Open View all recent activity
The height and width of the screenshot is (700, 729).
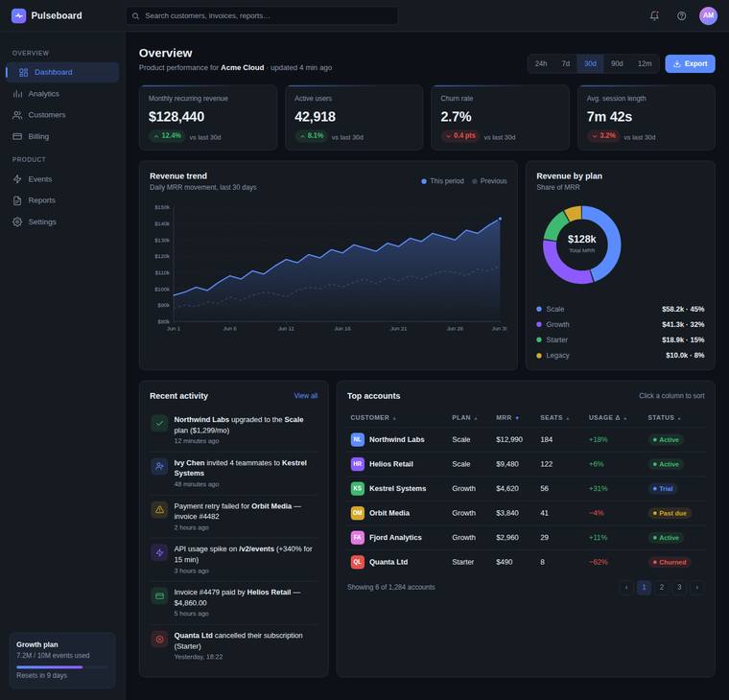[x=305, y=396]
